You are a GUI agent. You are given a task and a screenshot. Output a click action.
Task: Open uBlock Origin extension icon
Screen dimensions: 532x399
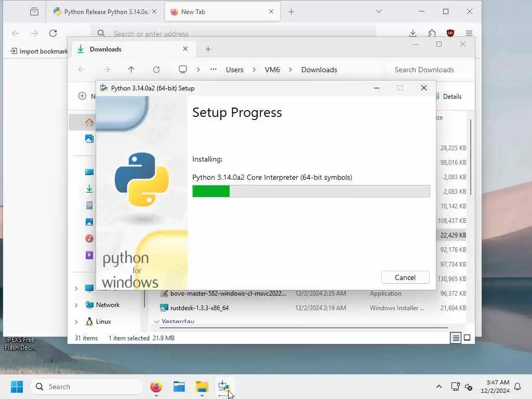450,33
